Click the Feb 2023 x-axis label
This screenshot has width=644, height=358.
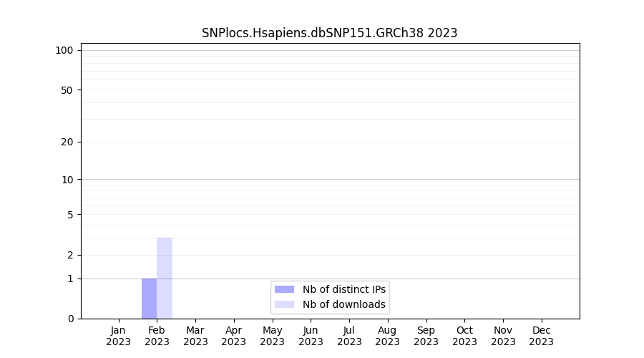(157, 336)
